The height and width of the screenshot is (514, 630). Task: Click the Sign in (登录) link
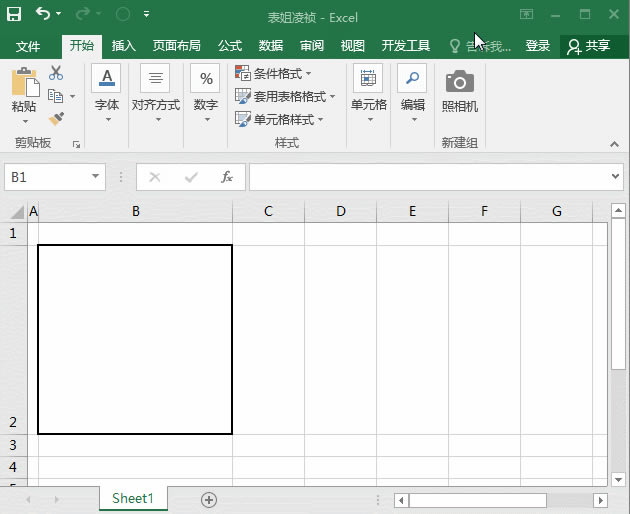tap(538, 46)
